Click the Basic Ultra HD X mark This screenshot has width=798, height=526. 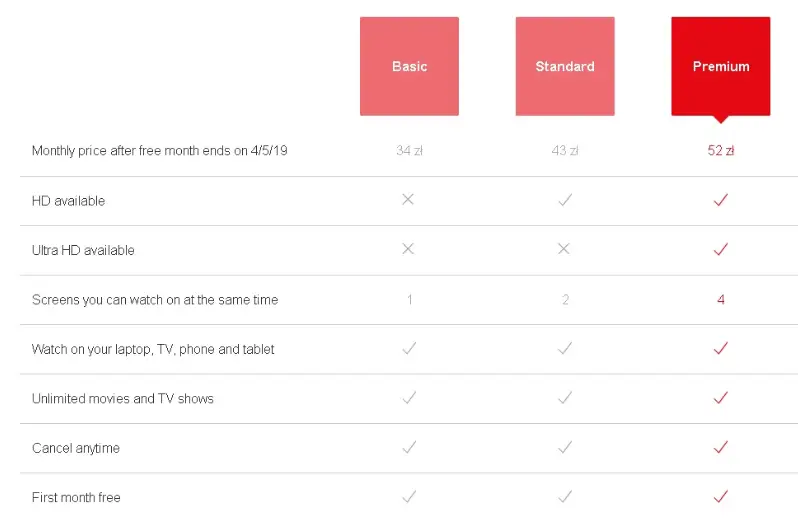point(408,249)
